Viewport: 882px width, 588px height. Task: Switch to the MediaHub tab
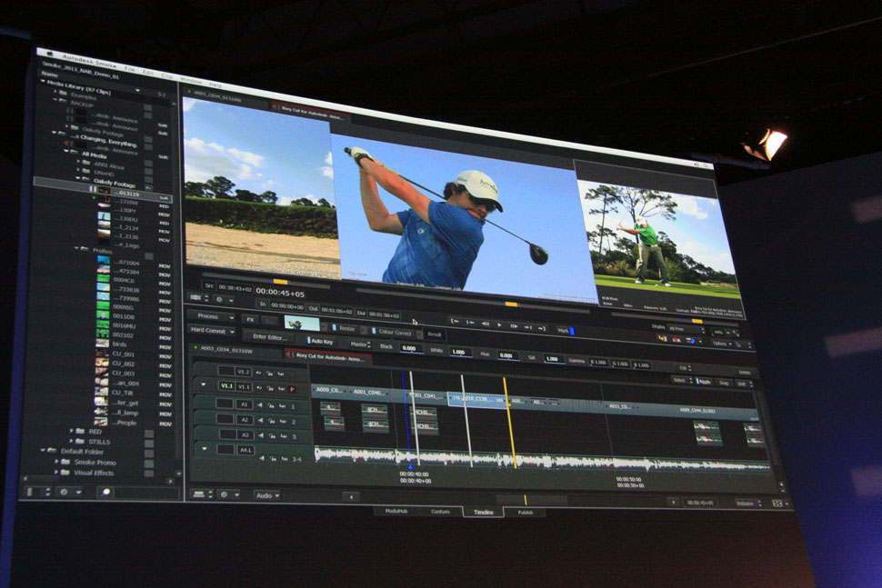[396, 511]
